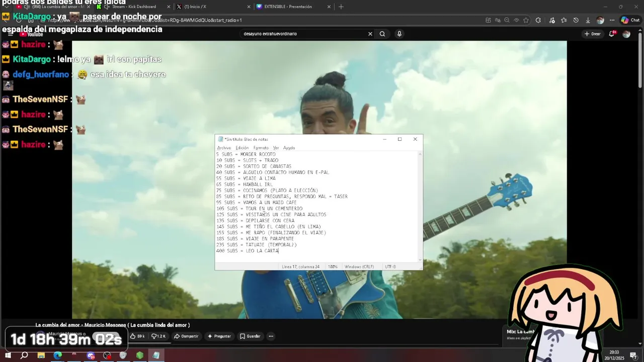
Task: Click the Notepad vertical scrollbar
Action: coord(421,206)
